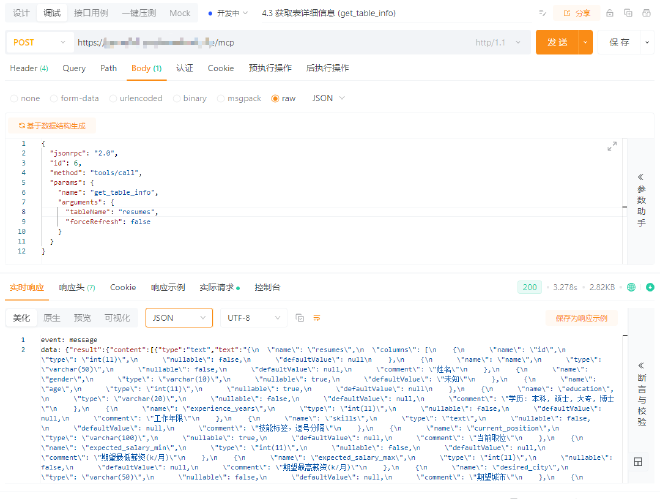The image size is (660, 499).
Task: Open the send button dropdown arrow
Action: click(586, 43)
